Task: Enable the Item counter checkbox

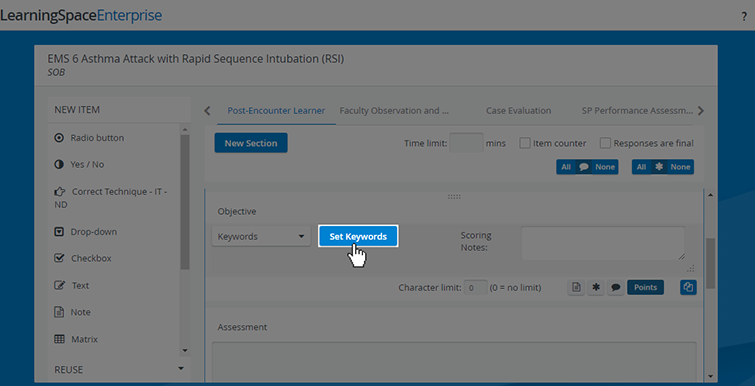Action: 525,143
